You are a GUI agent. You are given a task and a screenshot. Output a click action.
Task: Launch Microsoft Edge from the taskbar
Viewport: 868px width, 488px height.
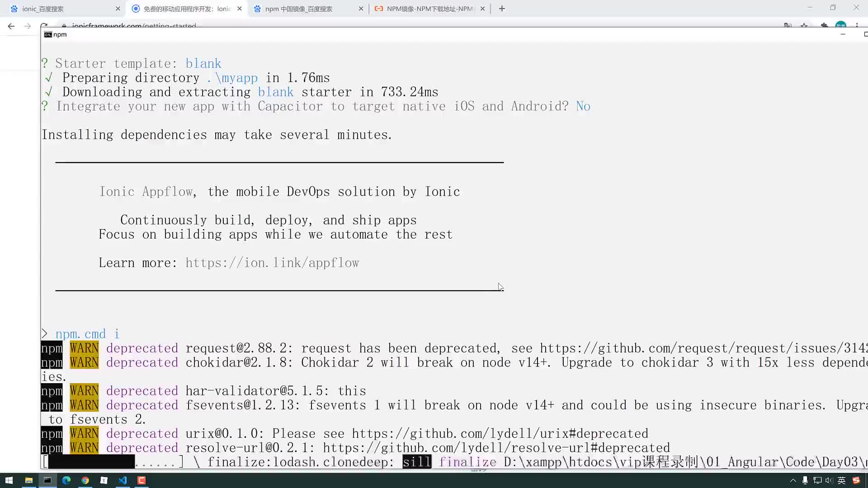click(x=66, y=480)
